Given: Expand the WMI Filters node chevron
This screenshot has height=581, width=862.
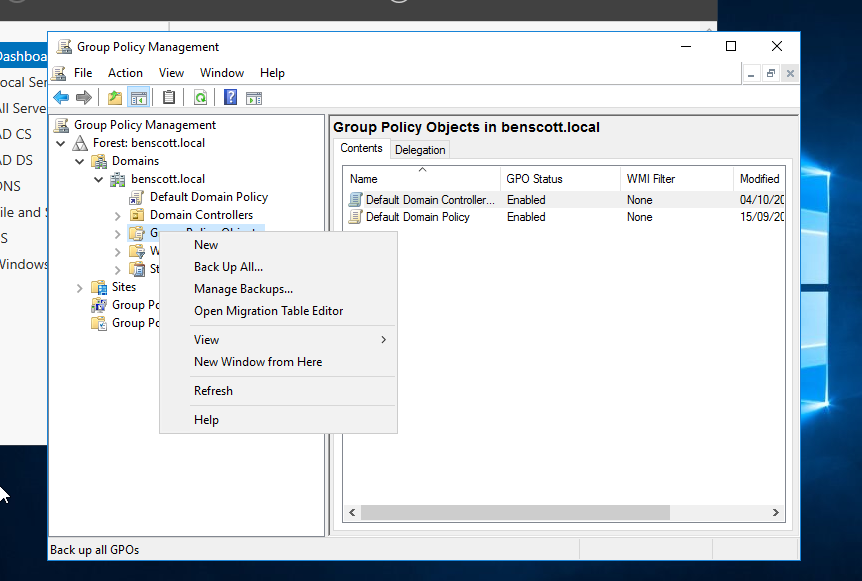Looking at the screenshot, I should (118, 252).
